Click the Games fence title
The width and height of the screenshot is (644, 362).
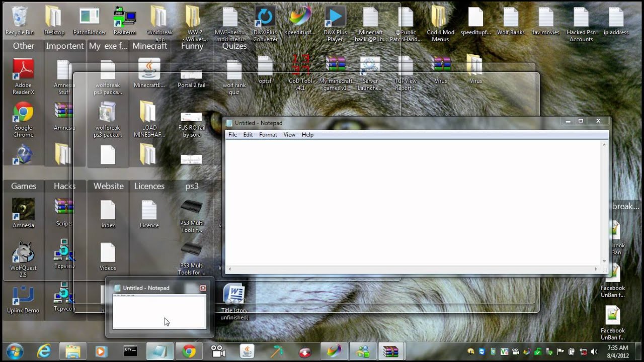24,186
